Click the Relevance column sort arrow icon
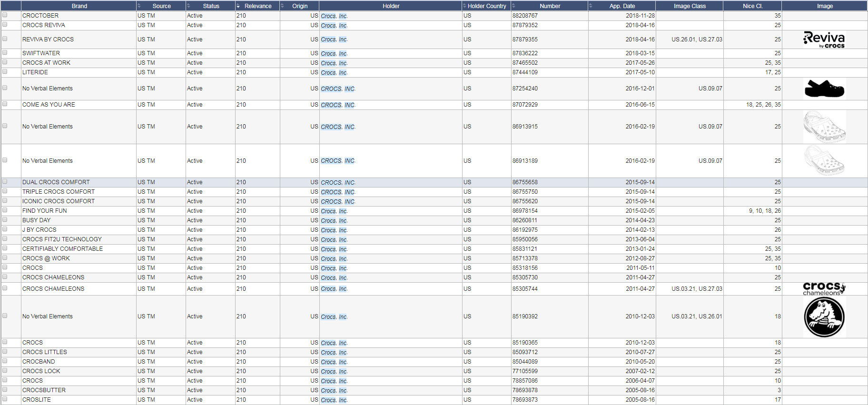This screenshot has width=868, height=405. click(238, 6)
